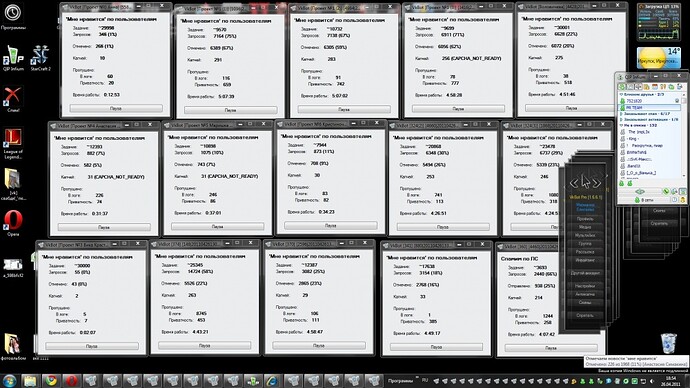
Task: Open Группа in VkBot Pro menu
Action: coord(585,243)
